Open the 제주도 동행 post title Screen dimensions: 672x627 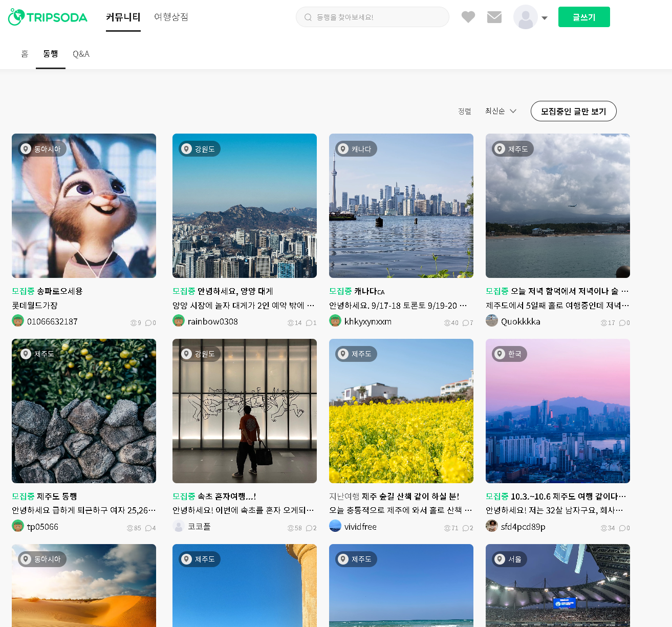click(57, 496)
